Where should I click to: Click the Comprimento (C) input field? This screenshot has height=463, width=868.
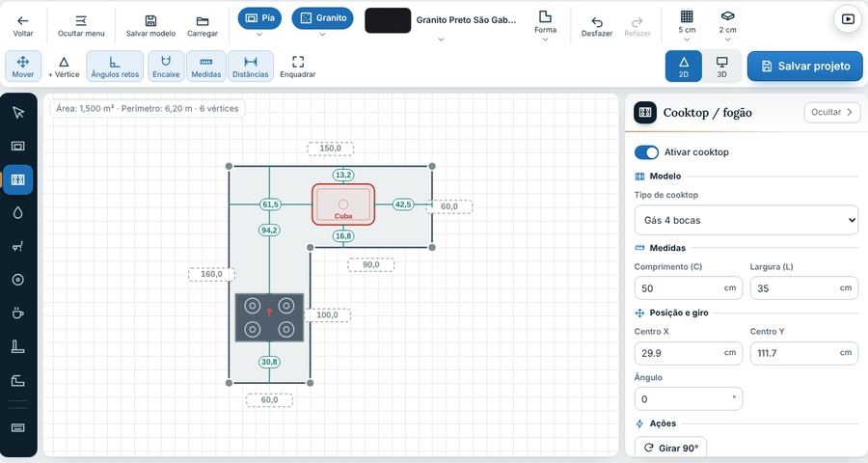point(688,288)
